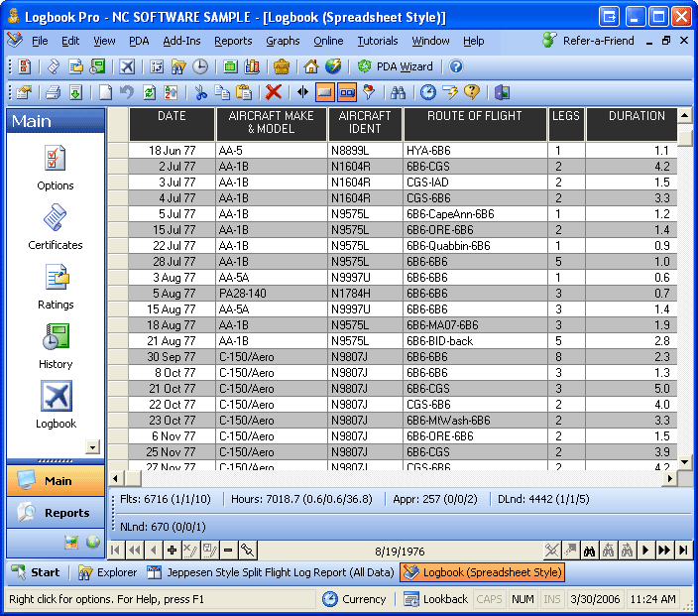
Task: Click the Currency status bar item
Action: click(354, 599)
